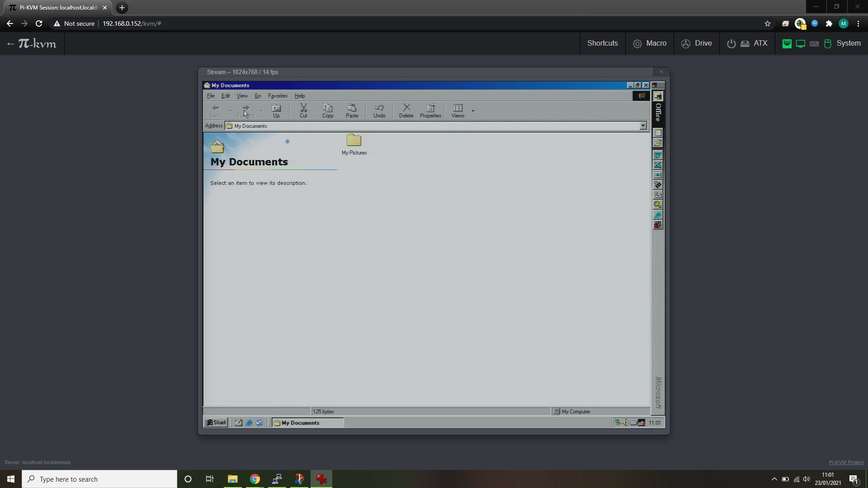Open the My Pictures folder icon
Image resolution: width=868 pixels, height=488 pixels.
pos(354,141)
